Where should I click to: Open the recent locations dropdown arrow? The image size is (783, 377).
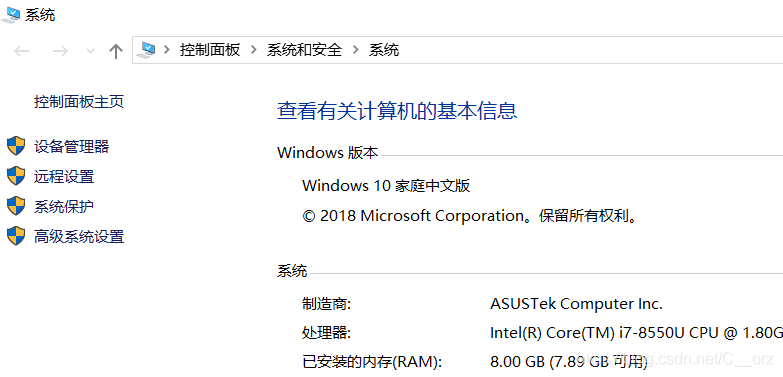pos(90,50)
